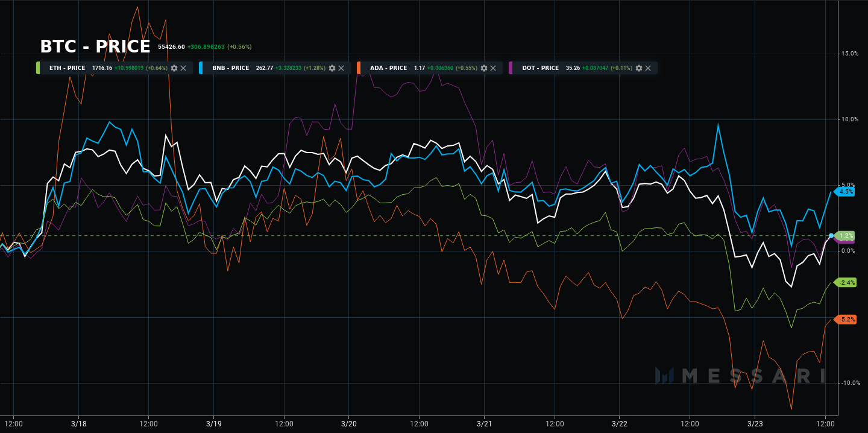Remove the ADA - PRICE series
This screenshot has width=868, height=433.
[493, 68]
